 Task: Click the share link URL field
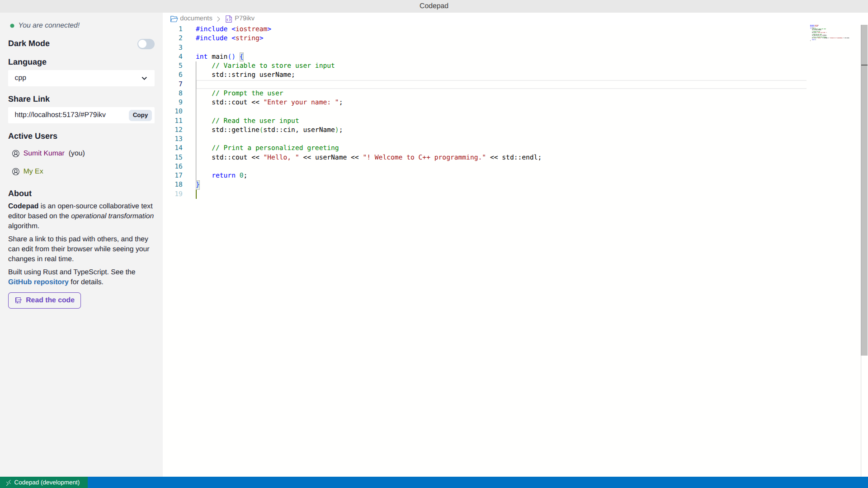click(68, 115)
